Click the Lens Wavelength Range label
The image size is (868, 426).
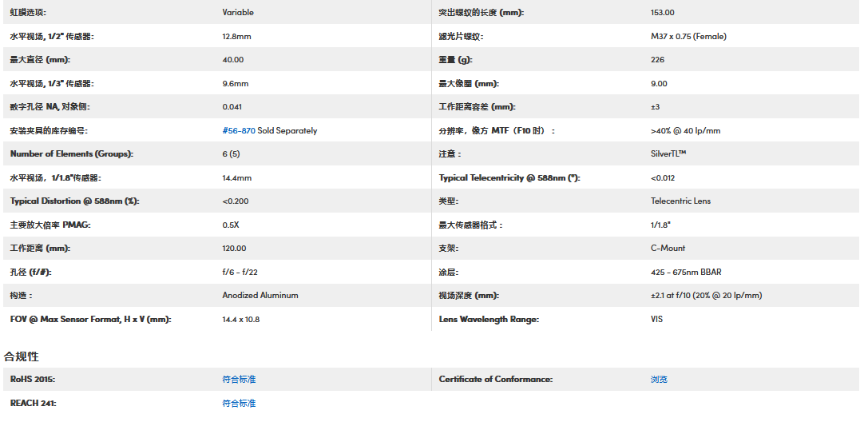pyautogui.click(x=489, y=319)
